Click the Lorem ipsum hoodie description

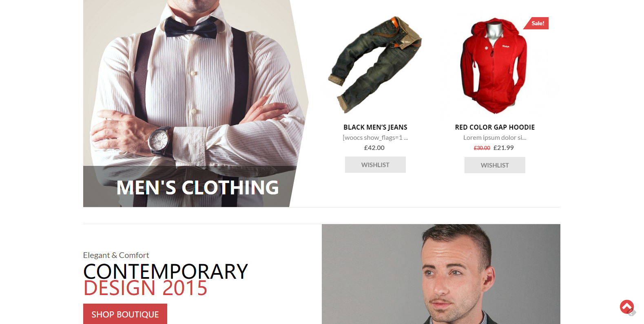click(495, 137)
